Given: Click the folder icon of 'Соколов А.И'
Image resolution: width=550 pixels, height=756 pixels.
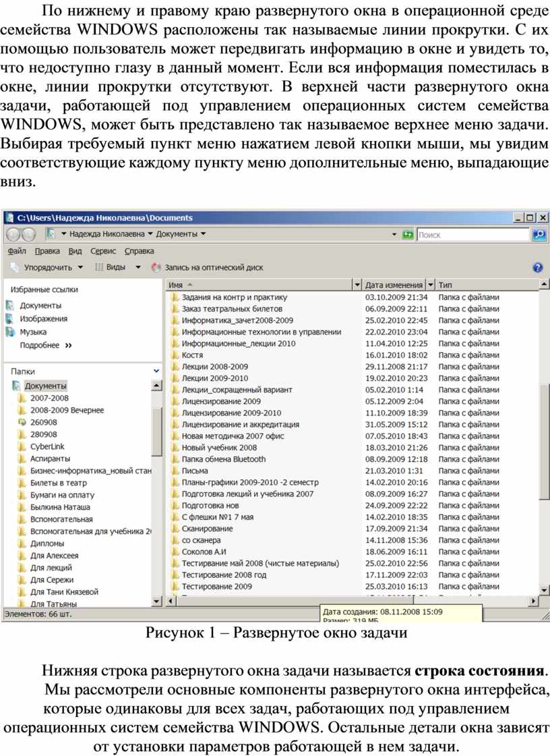Looking at the screenshot, I should pyautogui.click(x=175, y=552).
